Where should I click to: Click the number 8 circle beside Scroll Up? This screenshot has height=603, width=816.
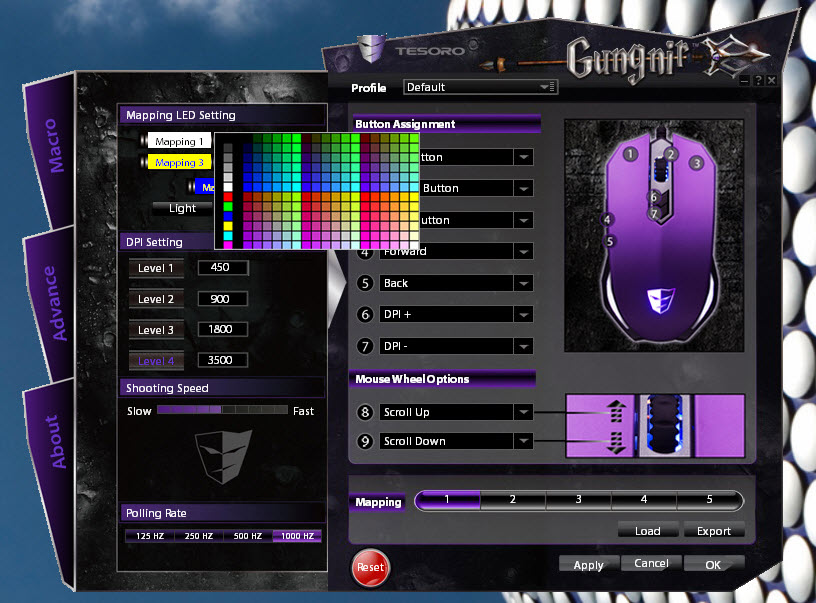coord(365,412)
